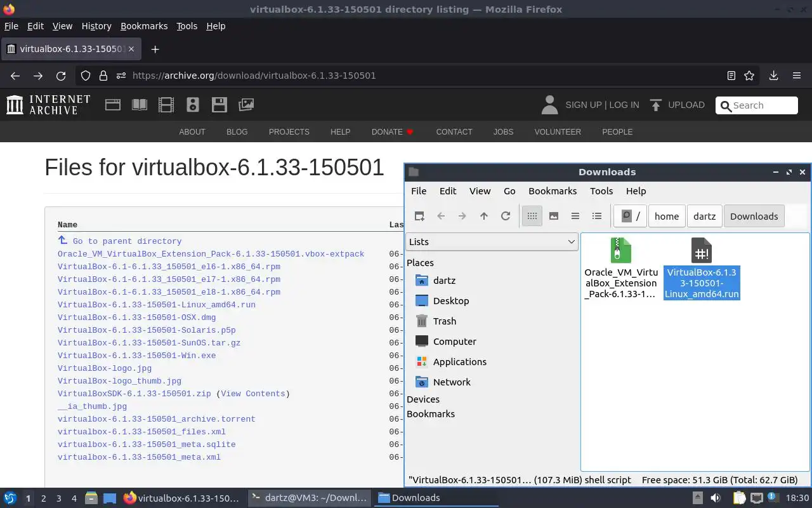Open the Go menu in file manager
Viewport: 812px width, 508px height.
[x=509, y=191]
